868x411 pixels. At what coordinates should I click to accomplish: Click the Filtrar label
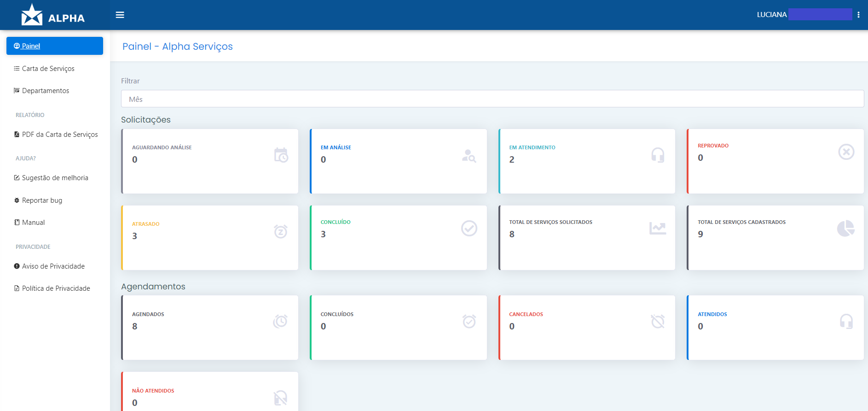click(130, 81)
